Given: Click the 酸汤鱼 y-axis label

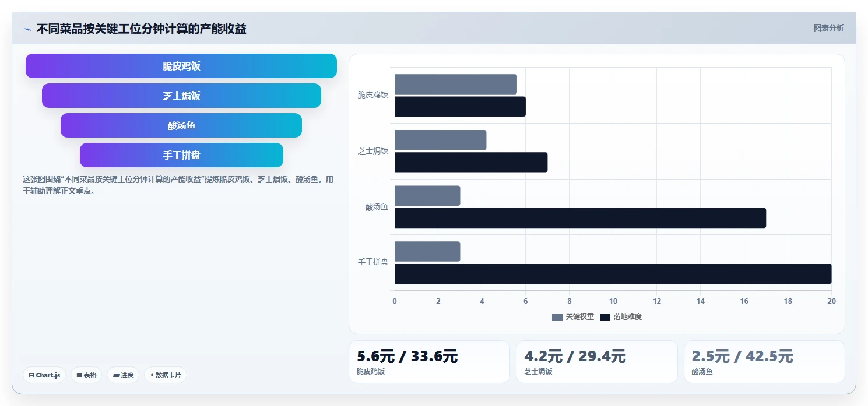Looking at the screenshot, I should pyautogui.click(x=377, y=206).
